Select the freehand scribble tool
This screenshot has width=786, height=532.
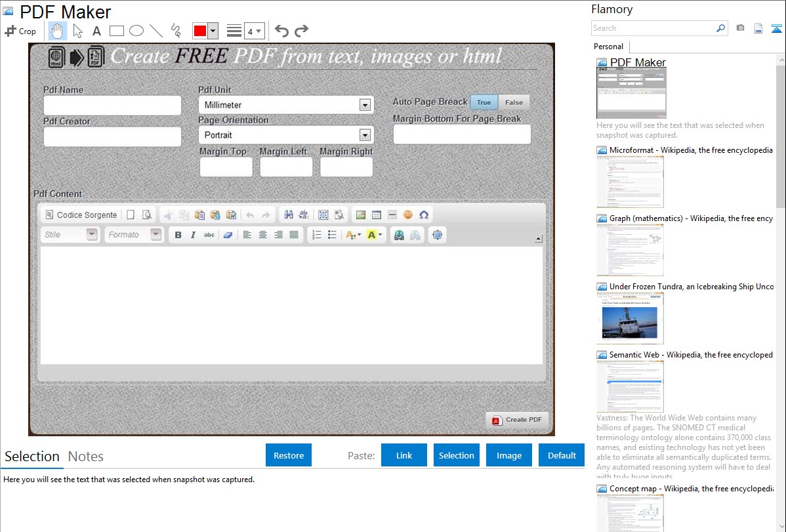pos(176,31)
